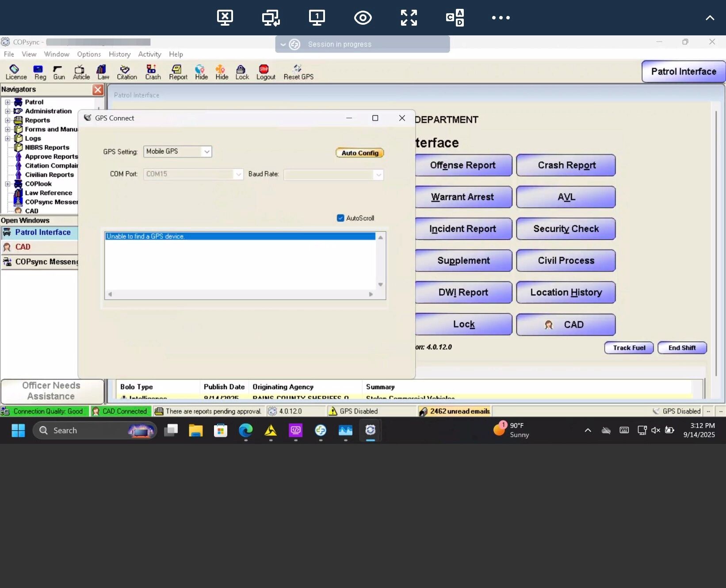Click Officer Needs Assistance button

52,391
